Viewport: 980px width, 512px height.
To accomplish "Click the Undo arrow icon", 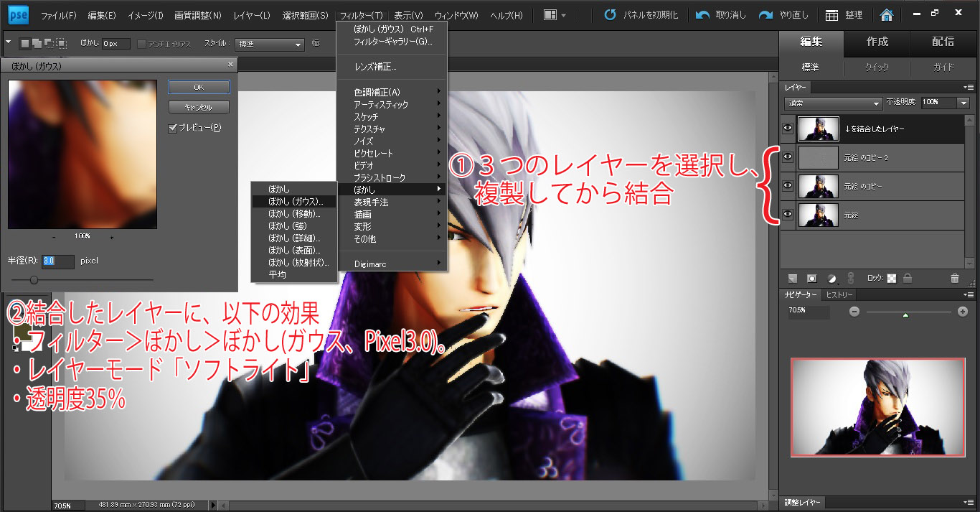I will point(703,14).
